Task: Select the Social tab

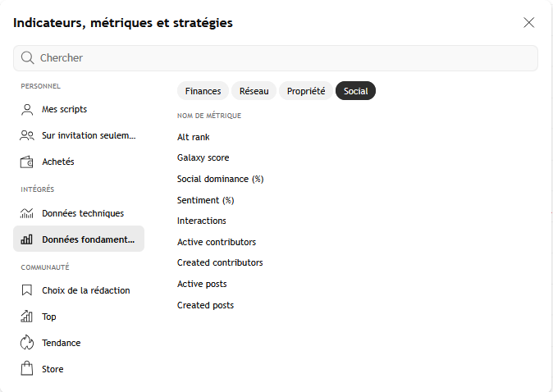Action: (x=355, y=91)
